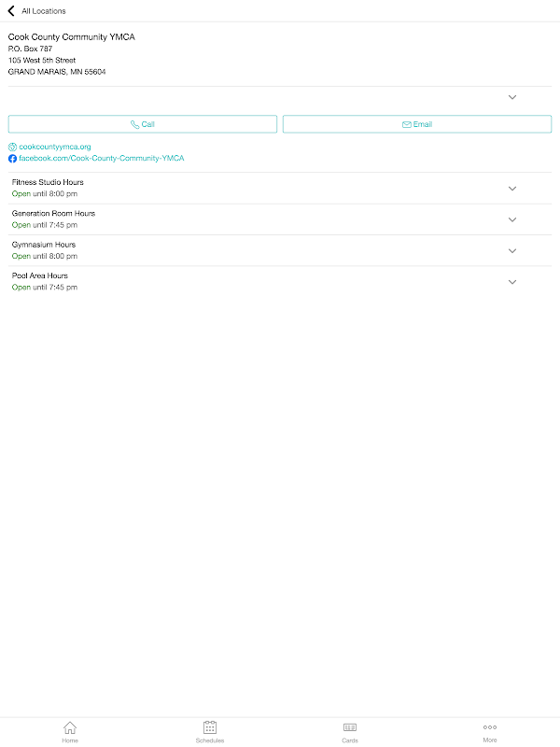Click Pool Area 'Open until 7:45 pm' status
The height and width of the screenshot is (747, 560).
45,288
